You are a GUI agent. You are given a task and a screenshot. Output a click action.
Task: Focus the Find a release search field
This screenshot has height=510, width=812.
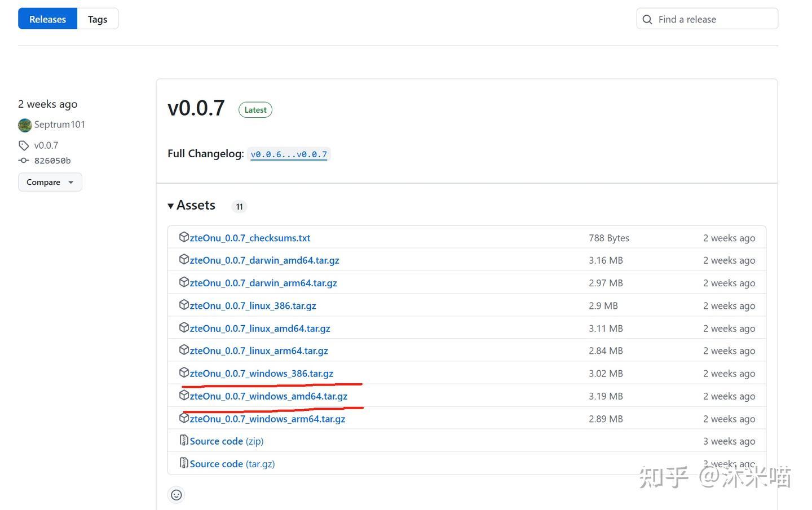pos(707,19)
